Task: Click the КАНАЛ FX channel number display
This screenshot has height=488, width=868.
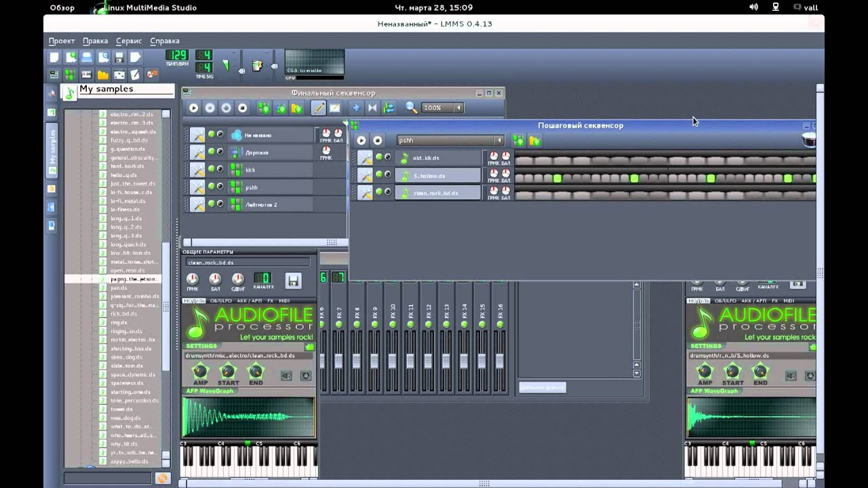Action: point(262,278)
